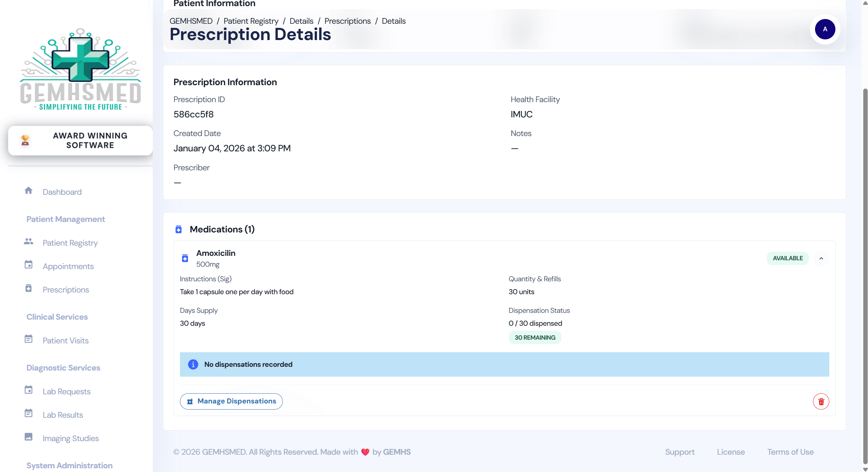
Task: Click the AVAILABLE status badge
Action: click(x=788, y=258)
